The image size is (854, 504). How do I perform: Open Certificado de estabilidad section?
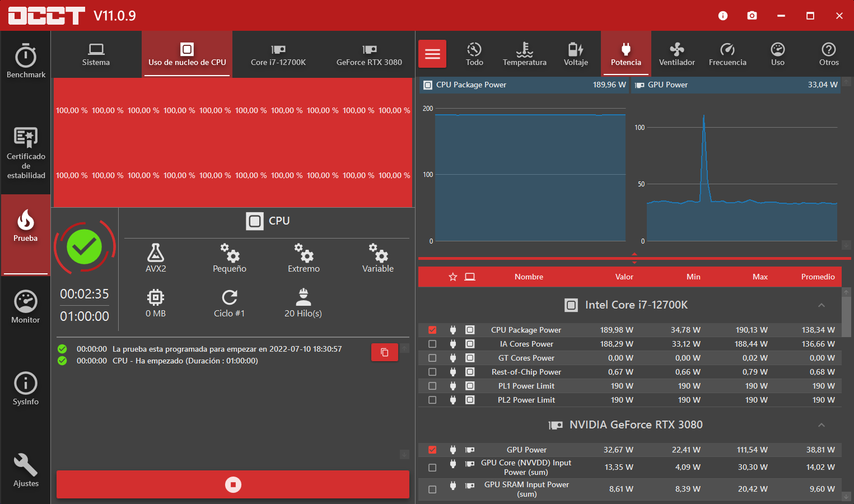[x=26, y=152]
